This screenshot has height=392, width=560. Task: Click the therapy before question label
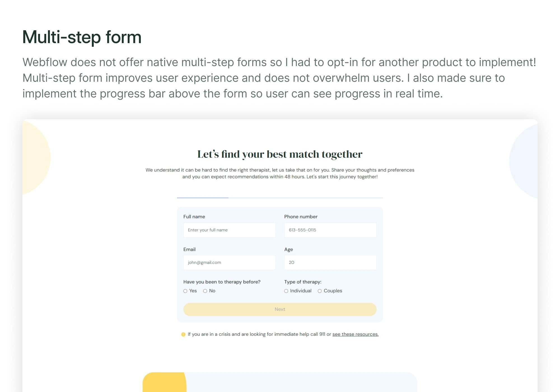pyautogui.click(x=222, y=282)
